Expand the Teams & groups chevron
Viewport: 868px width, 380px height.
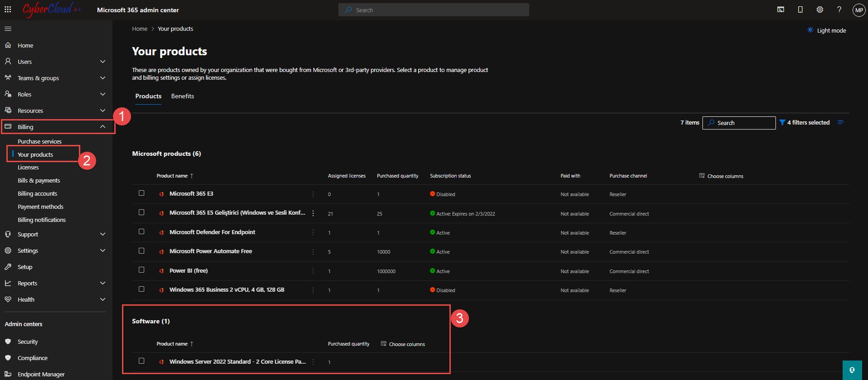click(x=102, y=78)
